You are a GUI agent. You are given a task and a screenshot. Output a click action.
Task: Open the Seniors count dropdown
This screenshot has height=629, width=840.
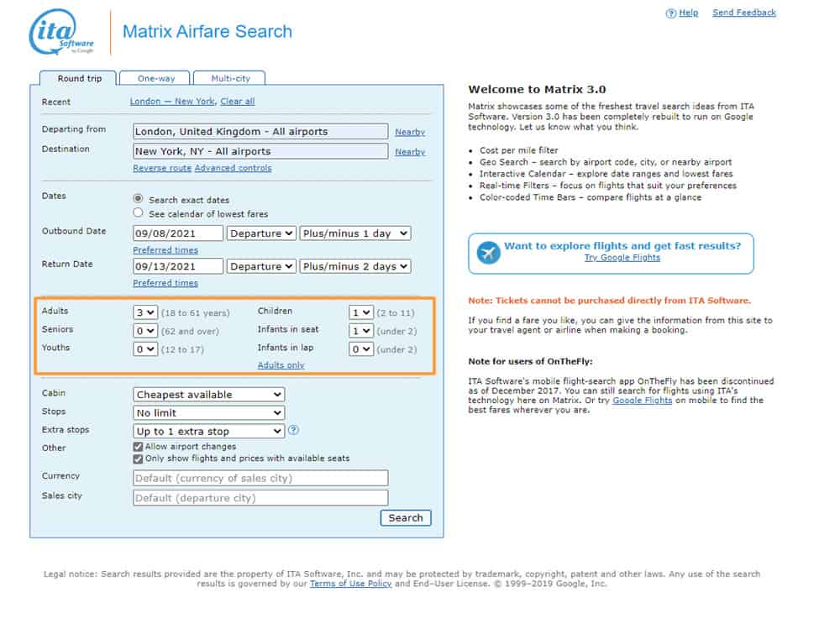[145, 331]
